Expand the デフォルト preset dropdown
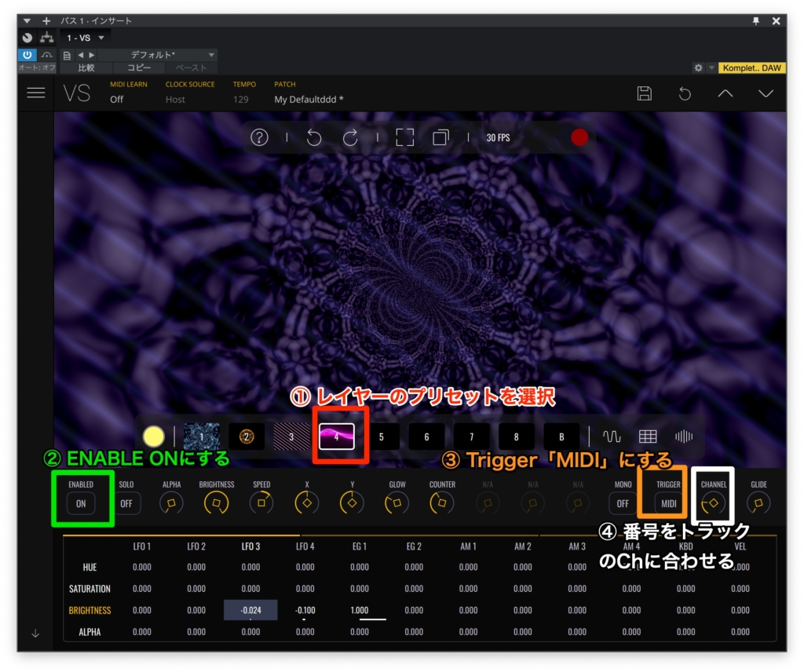 211,55
